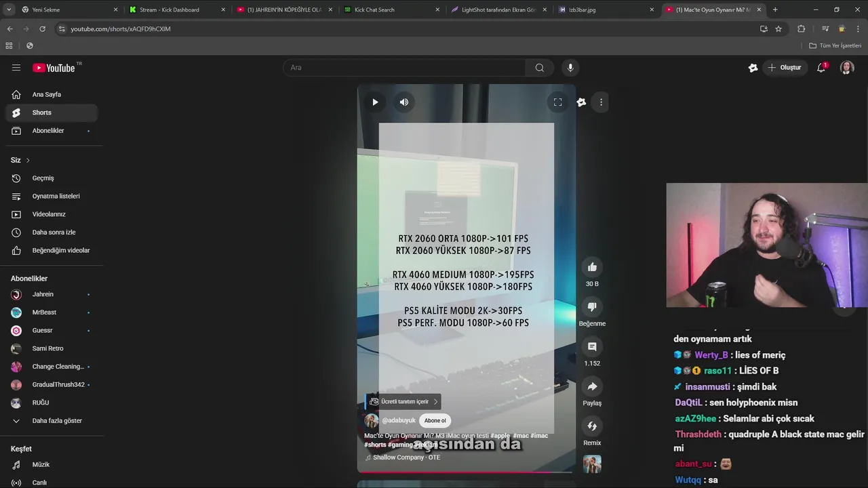Open Oynatma listeleri playlists
This screenshot has height=488, width=868.
(x=52, y=197)
